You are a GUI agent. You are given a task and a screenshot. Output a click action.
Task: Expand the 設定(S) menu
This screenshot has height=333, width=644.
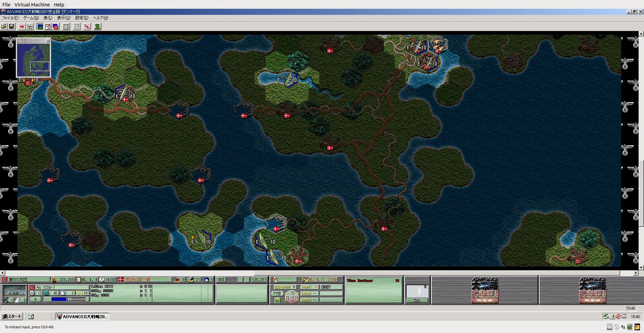[x=82, y=18]
